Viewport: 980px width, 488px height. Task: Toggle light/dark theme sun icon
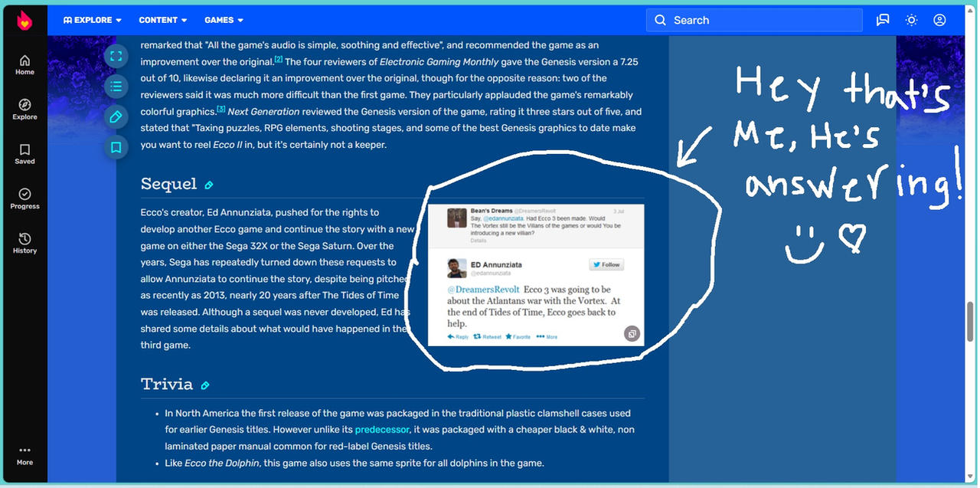coord(911,20)
